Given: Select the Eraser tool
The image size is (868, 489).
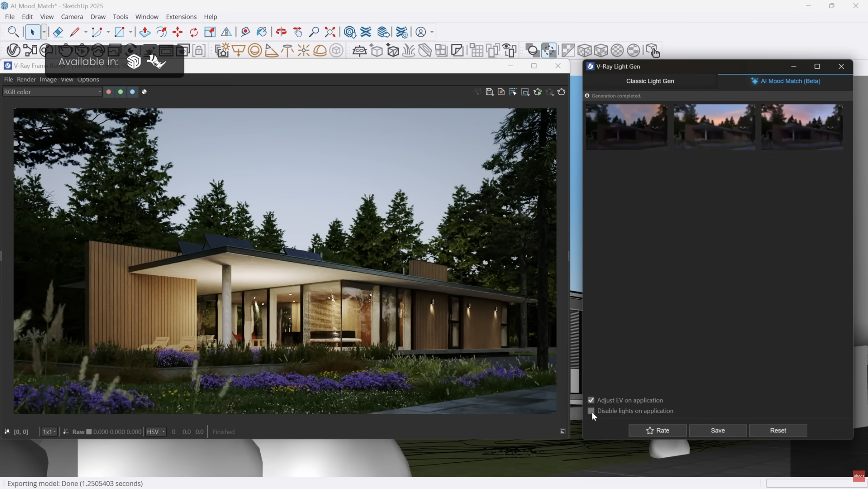Looking at the screenshot, I should [58, 32].
